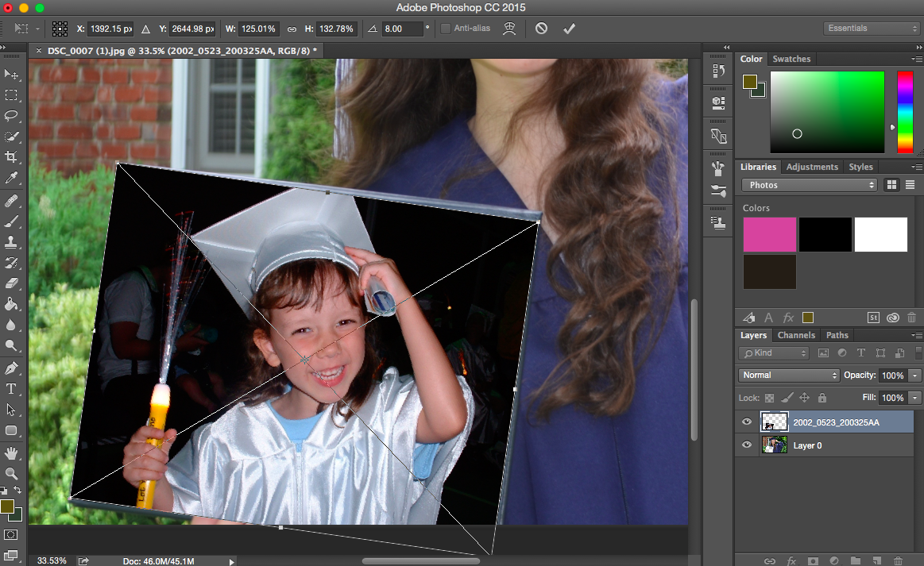Switch to the Channels tab
Viewport: 924px width, 566px height.
[795, 335]
